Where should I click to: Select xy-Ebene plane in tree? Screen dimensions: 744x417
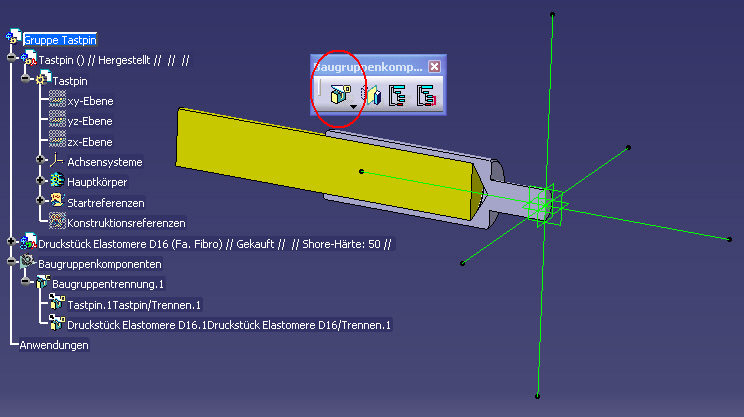(90, 101)
